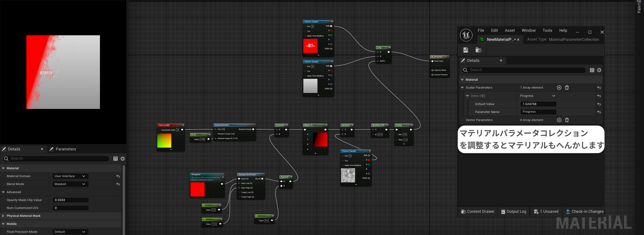The height and width of the screenshot is (235, 644).
Task: Open Material Domain dropdown
Action: [x=70, y=176]
